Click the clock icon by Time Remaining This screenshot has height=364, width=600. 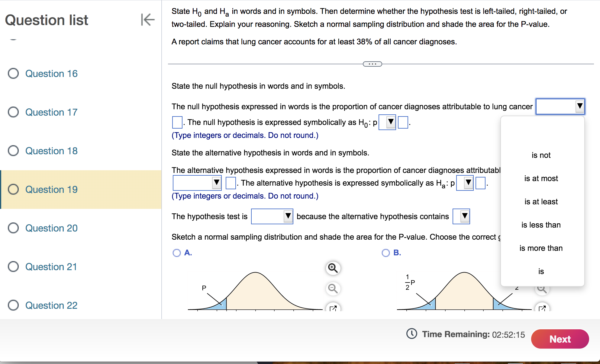pos(411,334)
